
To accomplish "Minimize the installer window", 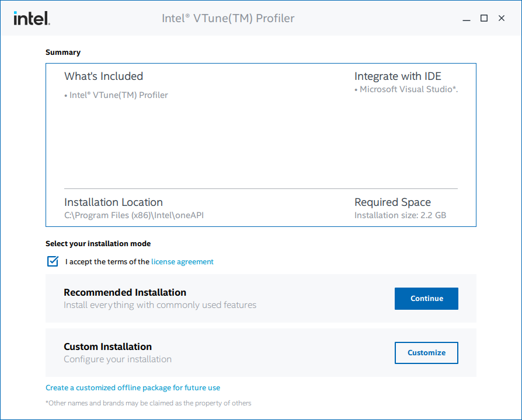I will (x=466, y=19).
